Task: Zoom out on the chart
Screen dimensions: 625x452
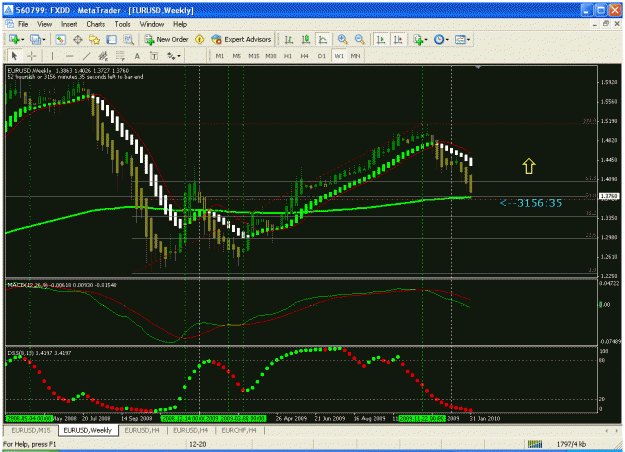Action: [x=360, y=39]
